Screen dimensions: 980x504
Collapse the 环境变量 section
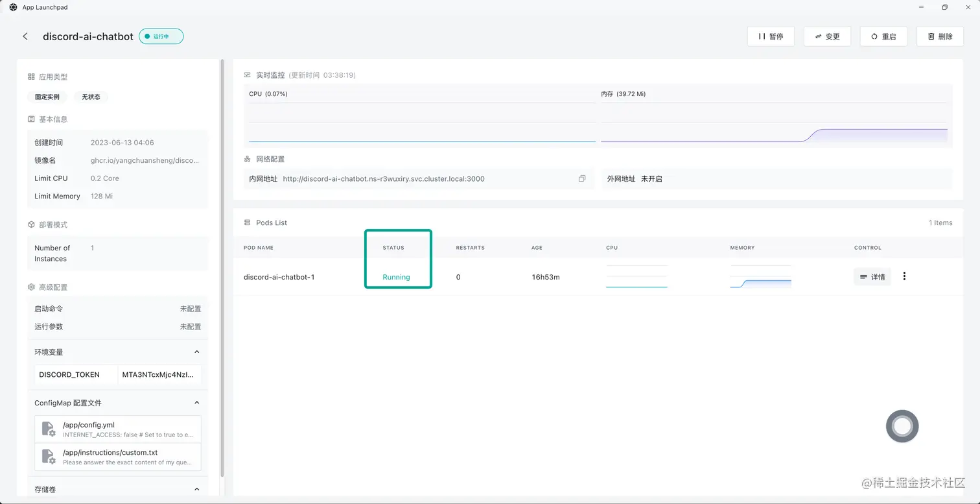tap(197, 352)
